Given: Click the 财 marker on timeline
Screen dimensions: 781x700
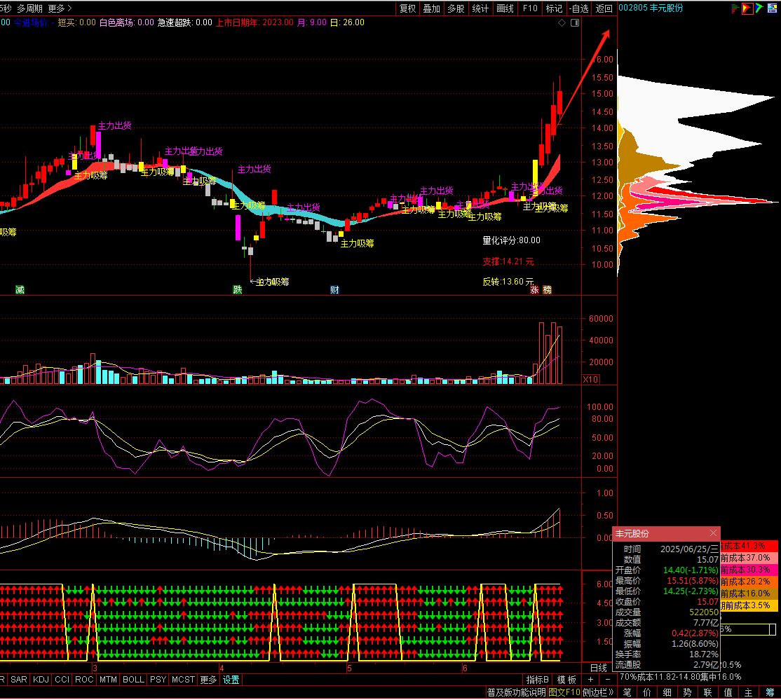Looking at the screenshot, I should (334, 290).
